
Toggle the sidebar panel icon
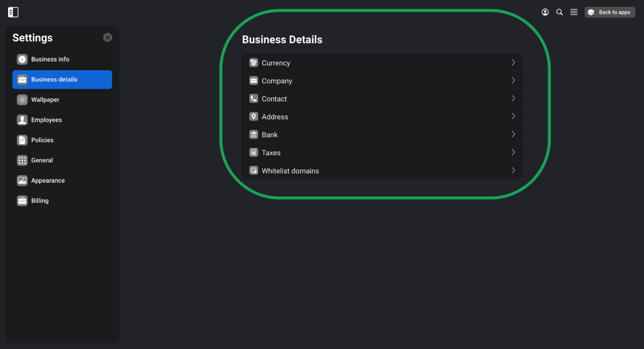point(13,12)
